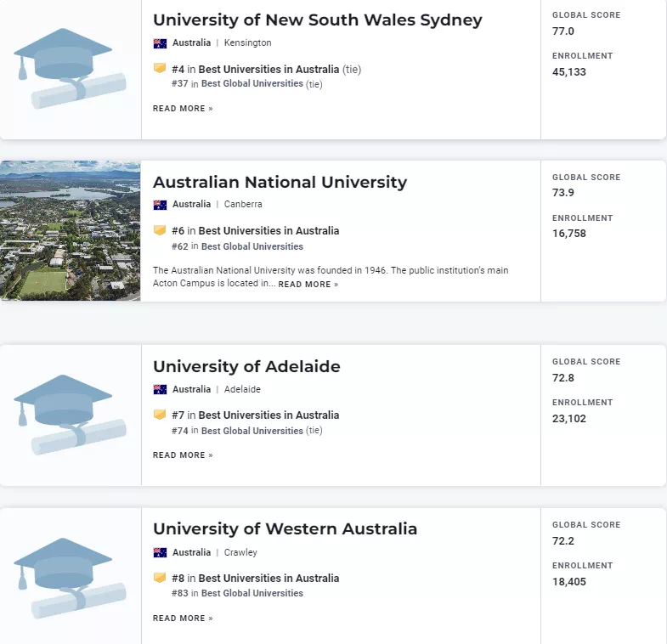Click the graduation cap icon for University of Adelaide
The height and width of the screenshot is (644, 667).
pyautogui.click(x=71, y=415)
